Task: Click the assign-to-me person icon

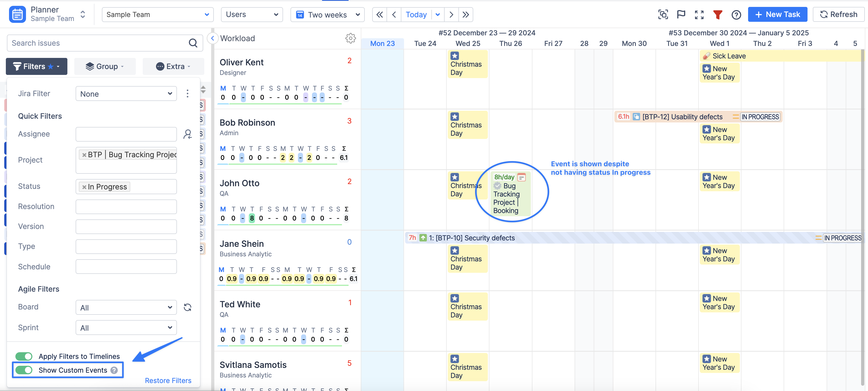Action: click(x=188, y=134)
